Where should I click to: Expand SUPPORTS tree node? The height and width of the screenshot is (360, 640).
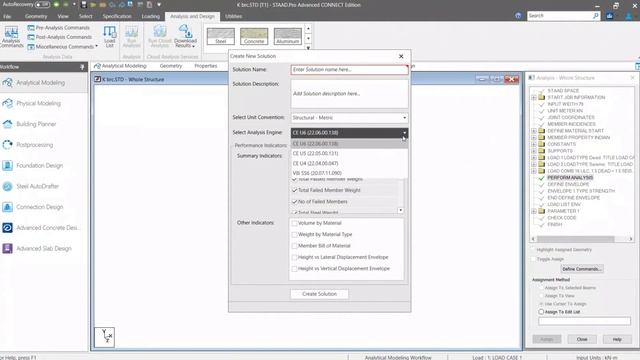(x=534, y=151)
